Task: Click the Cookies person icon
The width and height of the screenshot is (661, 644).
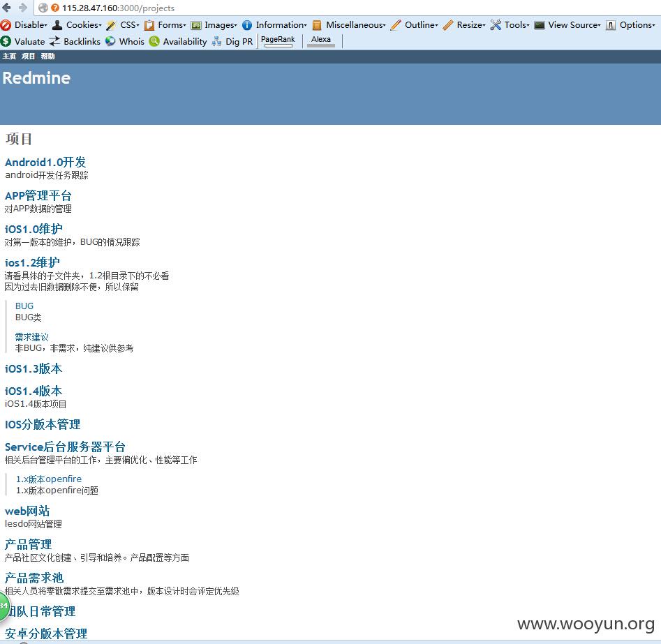Action: [57, 25]
